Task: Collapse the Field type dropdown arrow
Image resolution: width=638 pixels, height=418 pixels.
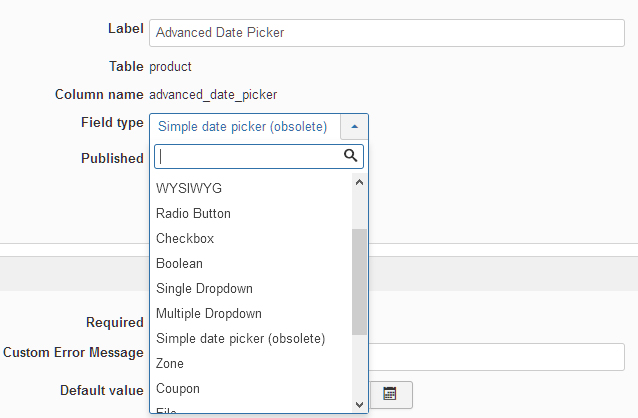Action: 354,127
